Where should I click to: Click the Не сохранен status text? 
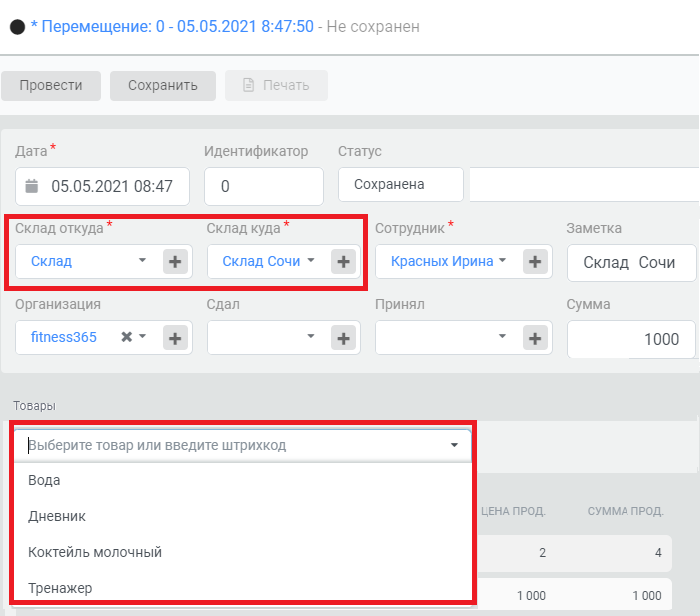pyautogui.click(x=373, y=26)
